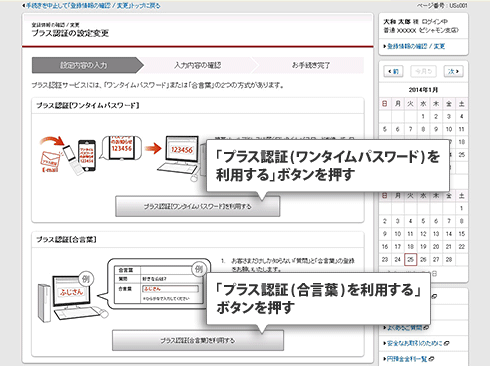Viewport: 490px width, 366px height.
Task: Select date 28 in the lower calendar
Action: click(x=449, y=259)
